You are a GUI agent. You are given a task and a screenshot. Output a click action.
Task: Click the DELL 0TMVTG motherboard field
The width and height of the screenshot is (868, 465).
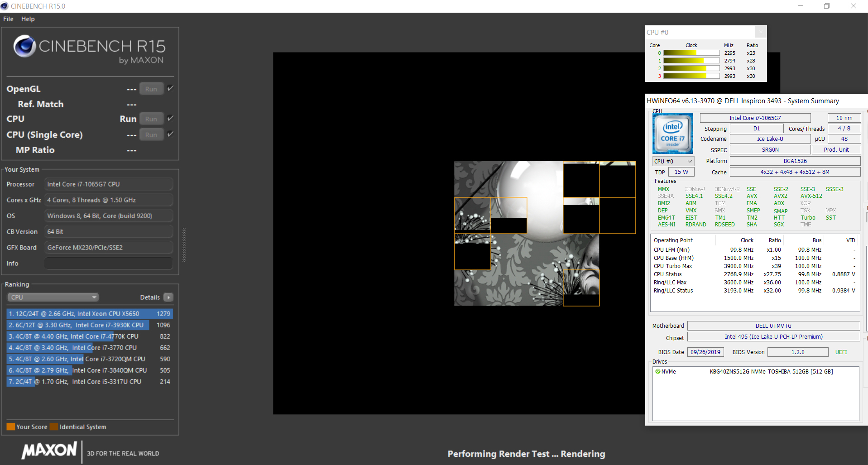click(x=773, y=326)
